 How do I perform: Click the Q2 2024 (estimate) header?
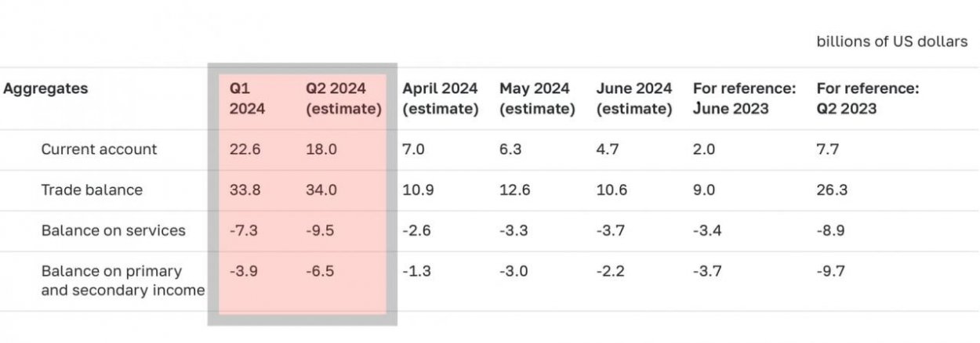point(343,99)
